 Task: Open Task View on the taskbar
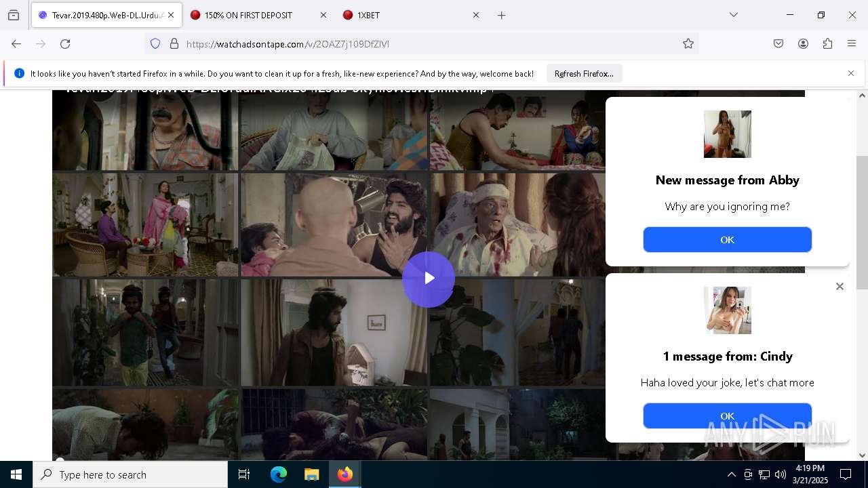pos(244,474)
